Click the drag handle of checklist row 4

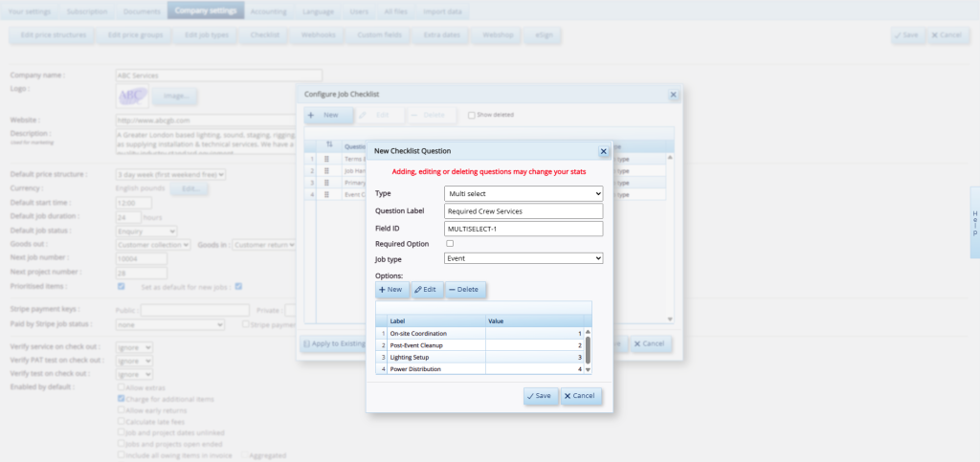click(x=326, y=195)
